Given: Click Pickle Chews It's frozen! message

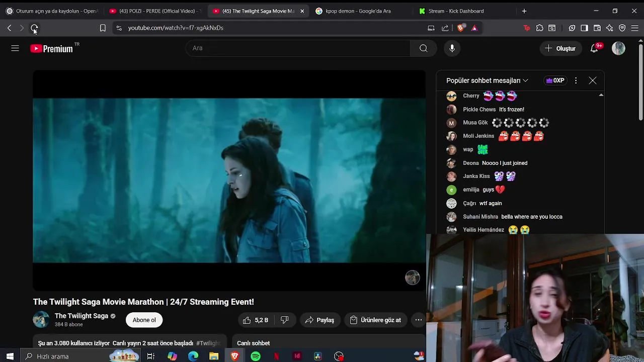Looking at the screenshot, I should click(x=512, y=109).
